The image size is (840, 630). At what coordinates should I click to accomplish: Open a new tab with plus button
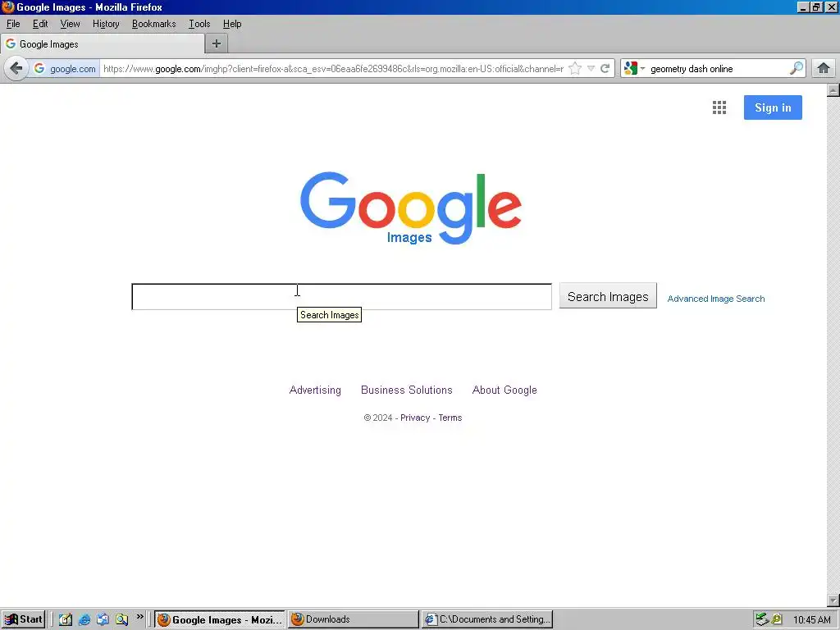(217, 43)
